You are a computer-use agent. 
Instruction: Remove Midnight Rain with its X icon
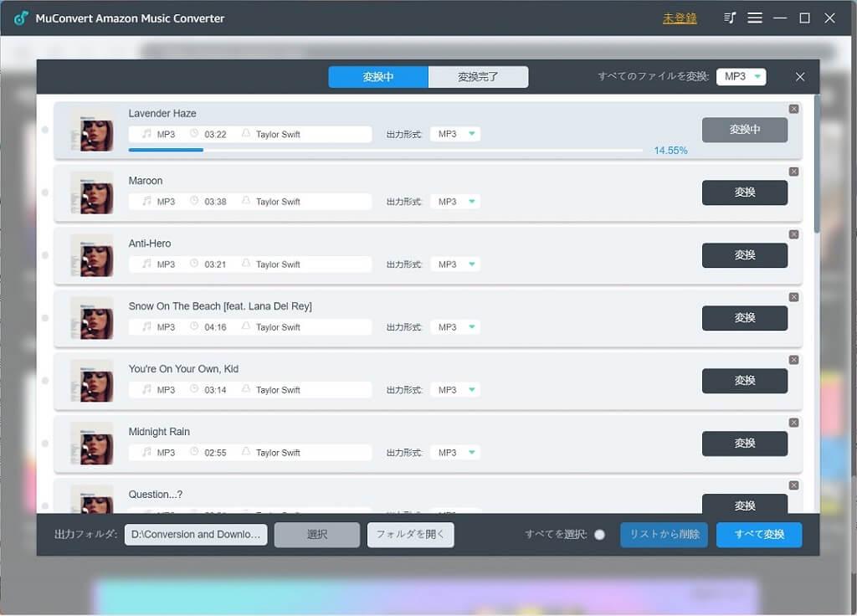pos(794,423)
